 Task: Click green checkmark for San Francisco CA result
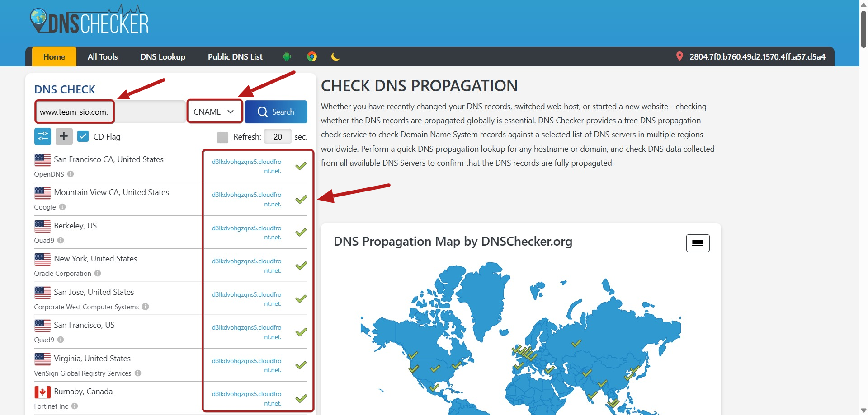pos(301,166)
